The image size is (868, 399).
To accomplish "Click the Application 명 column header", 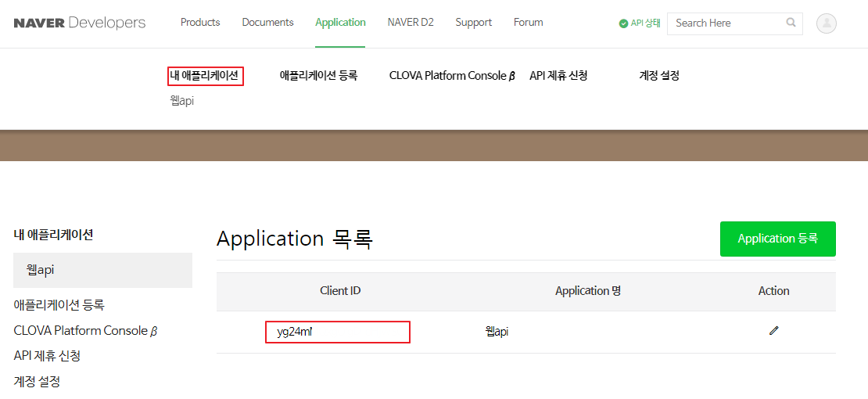I will [x=589, y=290].
